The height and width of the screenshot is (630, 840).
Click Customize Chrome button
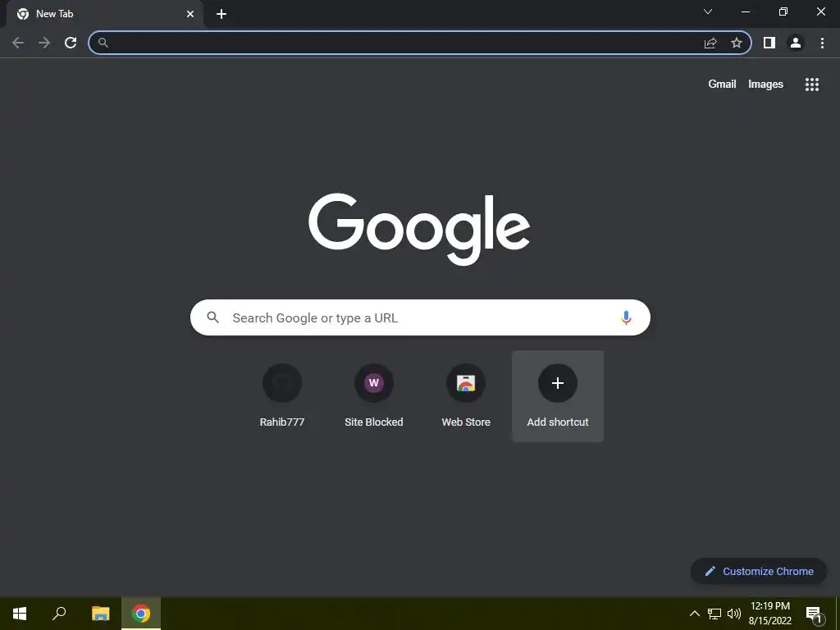759,571
